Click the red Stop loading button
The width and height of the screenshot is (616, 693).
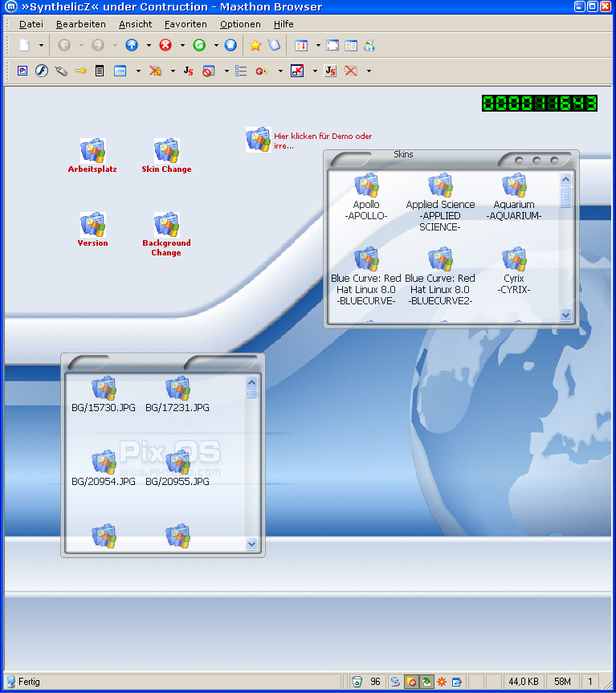165,45
